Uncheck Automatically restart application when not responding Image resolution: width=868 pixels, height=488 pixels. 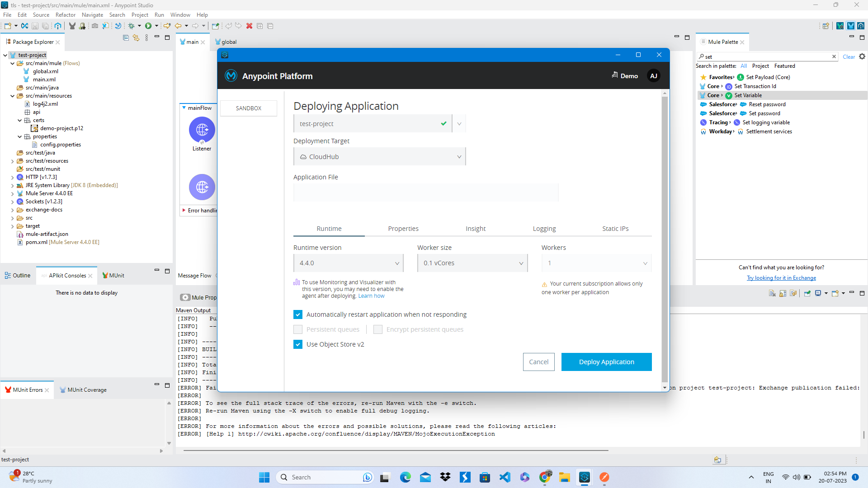click(x=298, y=314)
